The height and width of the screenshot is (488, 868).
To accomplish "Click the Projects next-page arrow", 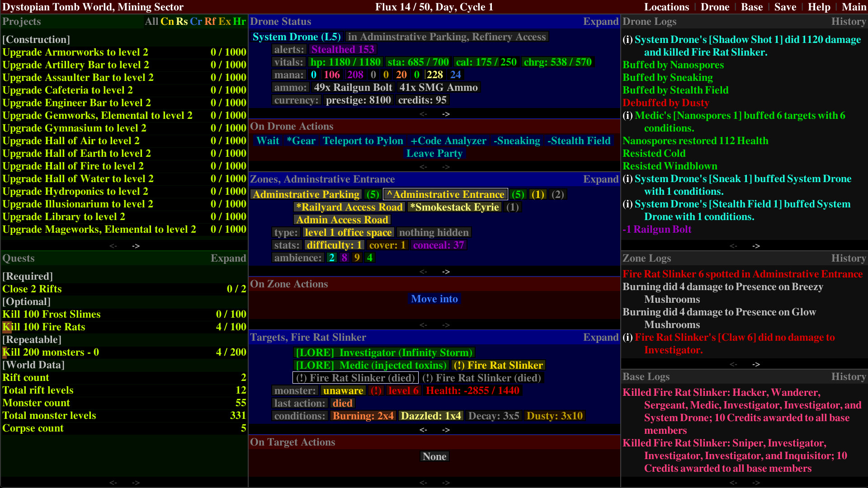I will coord(136,246).
